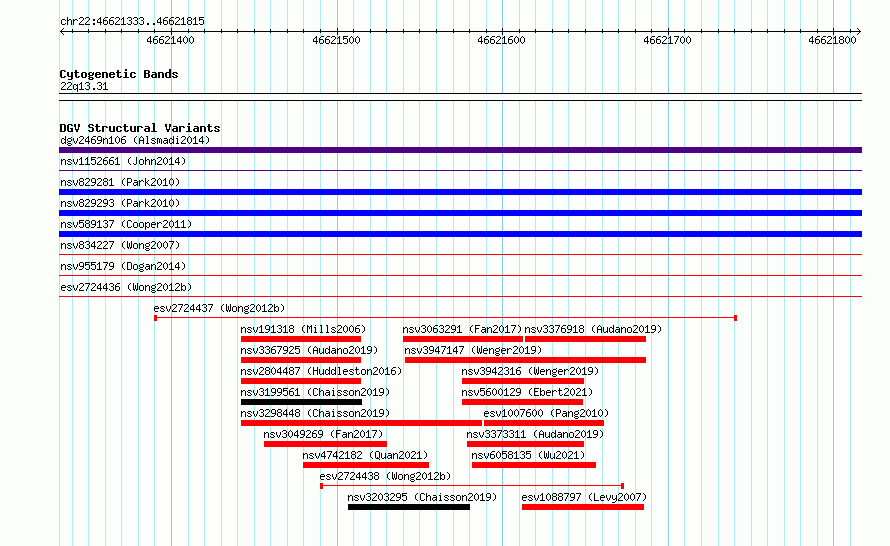
Task: Click the Cytogenetic Bands track heading
Action: pyautogui.click(x=119, y=74)
